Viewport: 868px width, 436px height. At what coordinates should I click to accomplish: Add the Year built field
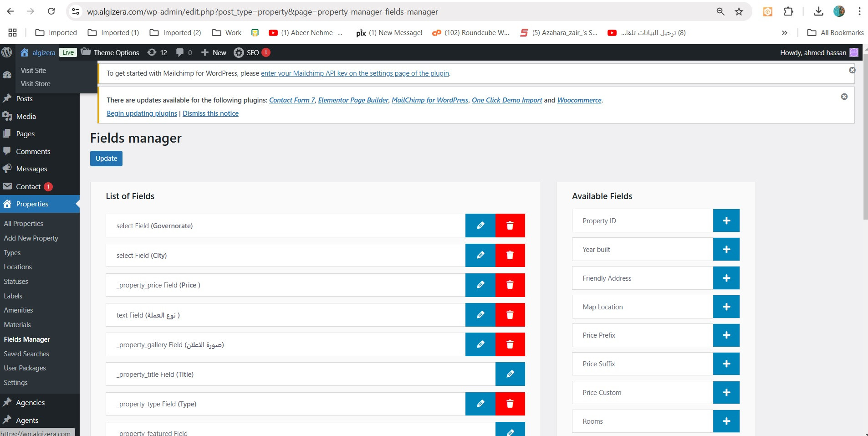(726, 249)
